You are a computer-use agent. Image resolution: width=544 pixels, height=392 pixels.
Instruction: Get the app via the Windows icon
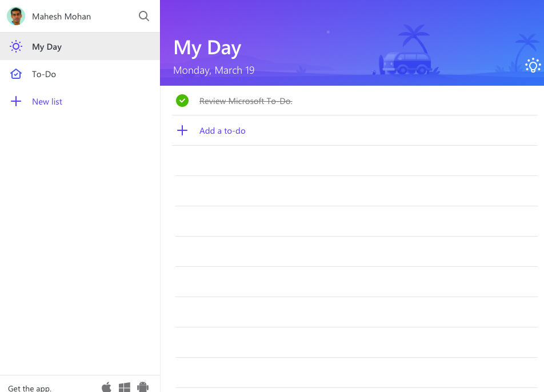[x=125, y=387]
